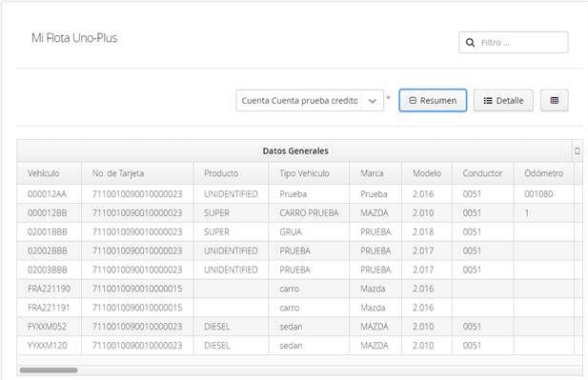
Task: Switch to the Detalle view
Action: [503, 100]
